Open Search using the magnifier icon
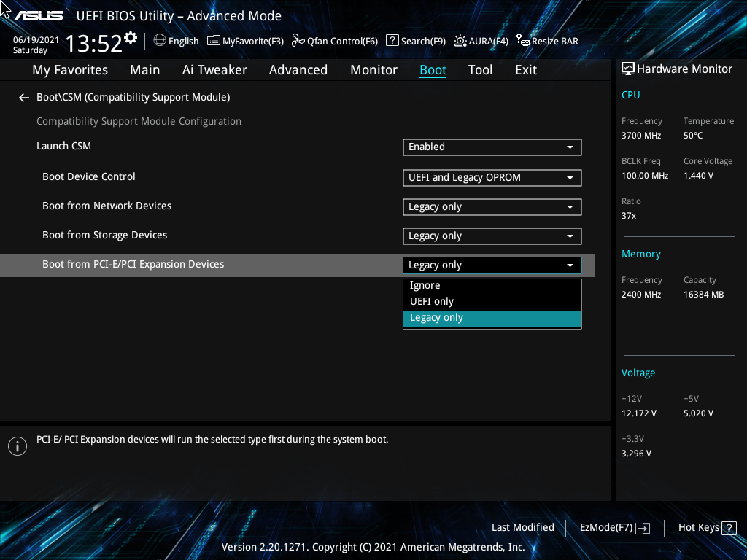This screenshot has height=560, width=747. point(392,41)
